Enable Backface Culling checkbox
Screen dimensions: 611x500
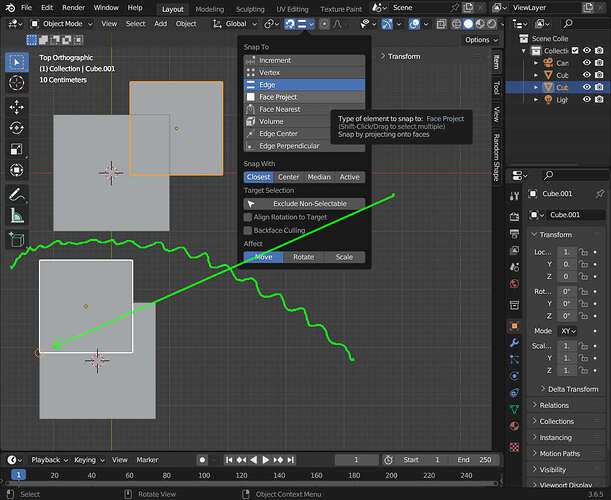point(248,230)
